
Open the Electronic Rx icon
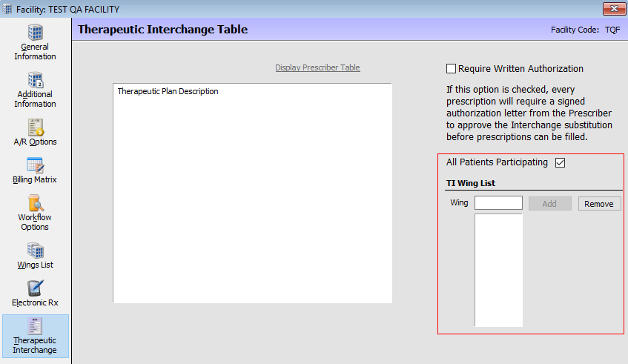point(35,288)
